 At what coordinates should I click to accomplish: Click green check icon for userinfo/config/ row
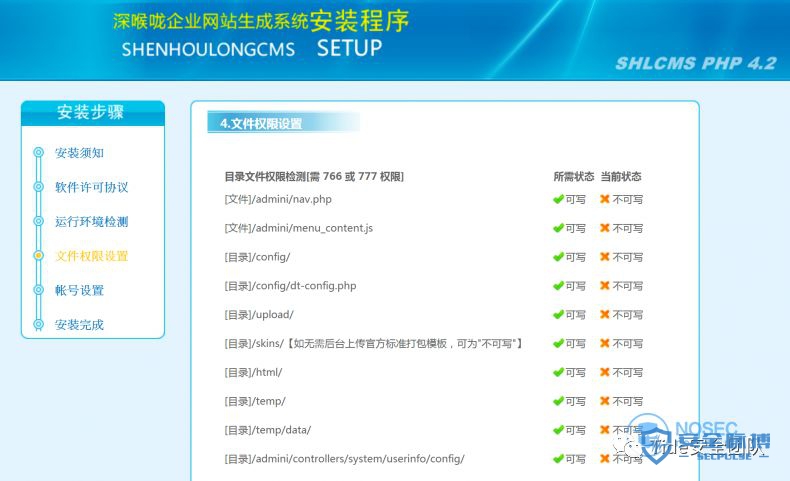(558, 459)
